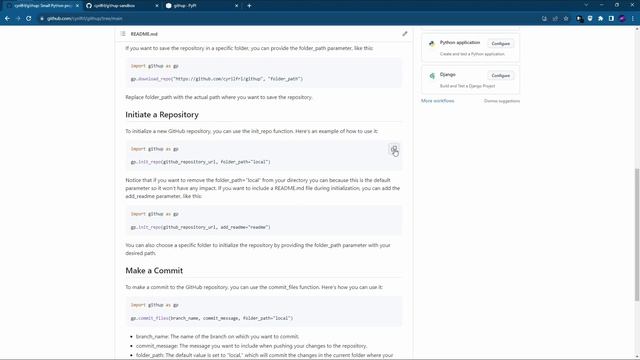Click the Django workflow icon
Viewport: 640px width, 360px height.
point(432,76)
